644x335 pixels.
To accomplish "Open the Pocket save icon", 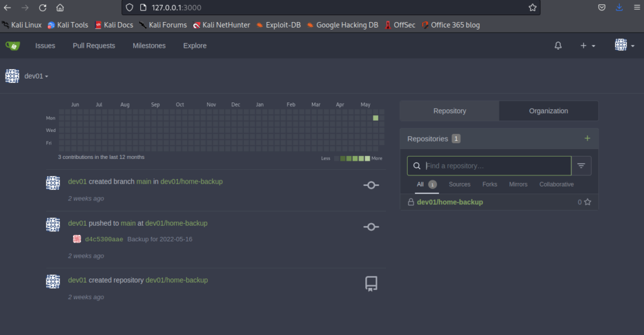I will click(x=602, y=8).
